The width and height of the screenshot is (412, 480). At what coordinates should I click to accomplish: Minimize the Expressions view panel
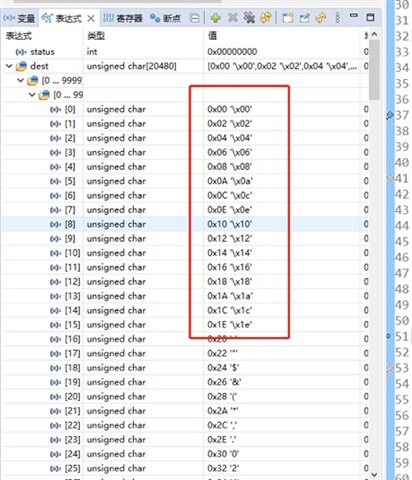point(354,15)
